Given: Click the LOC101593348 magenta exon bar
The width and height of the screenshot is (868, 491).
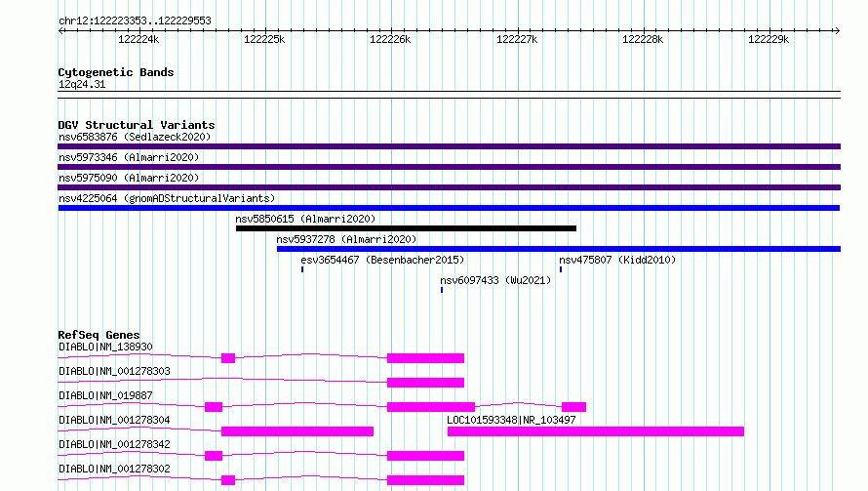Looking at the screenshot, I should (596, 431).
